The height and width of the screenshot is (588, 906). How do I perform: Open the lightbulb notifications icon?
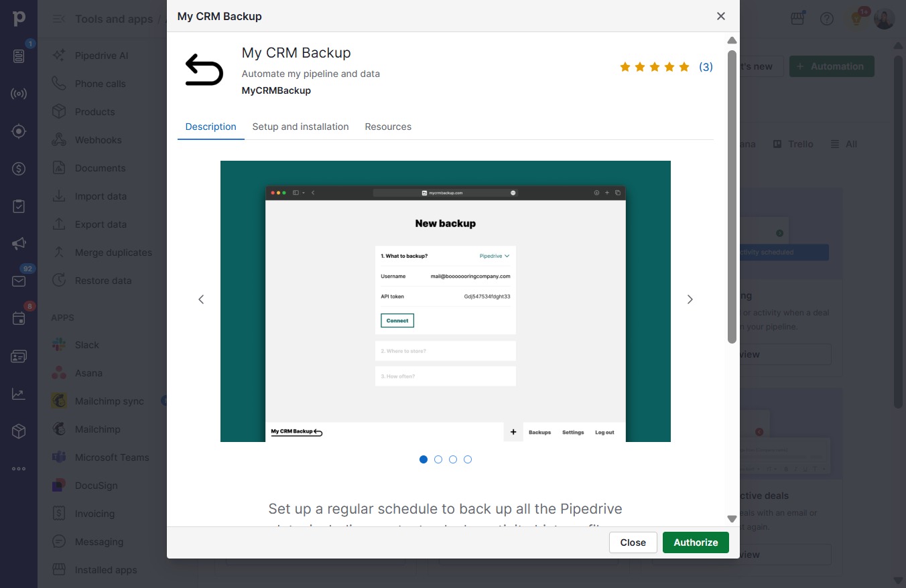pyautogui.click(x=856, y=19)
